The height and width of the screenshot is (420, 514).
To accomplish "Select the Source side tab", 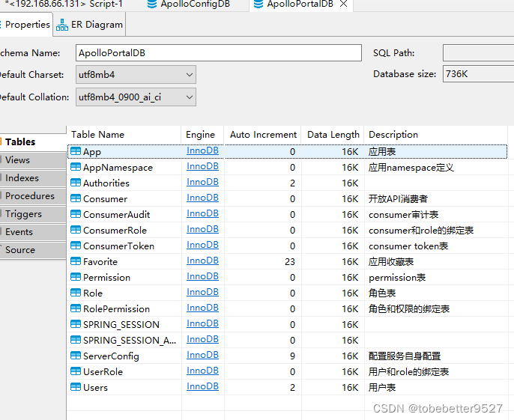I will pyautogui.click(x=33, y=250).
